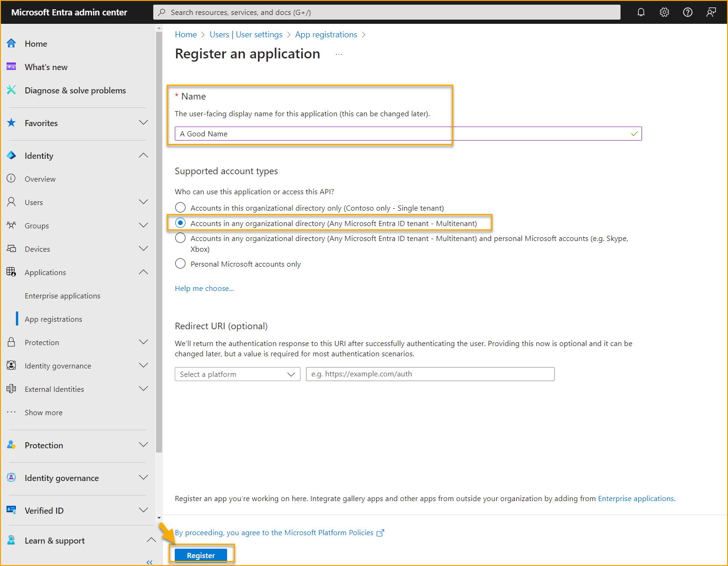Click the Register button

tap(201, 555)
